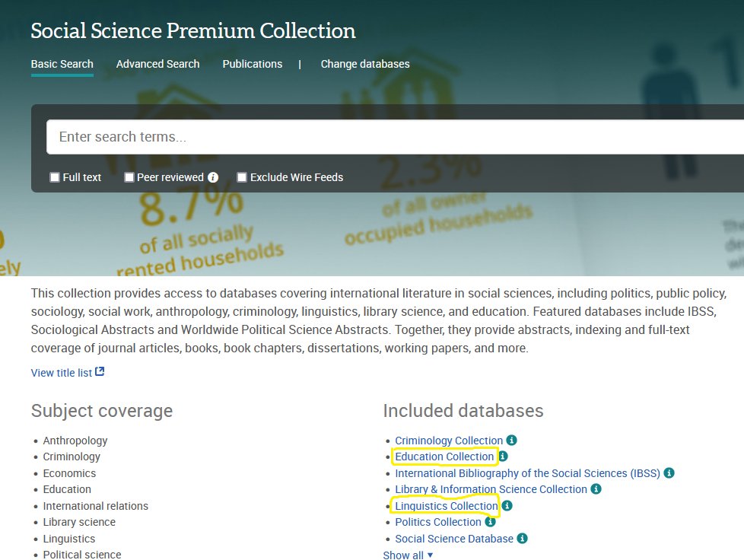
Task: Open info icon for Criminology Collection
Action: pyautogui.click(x=511, y=440)
